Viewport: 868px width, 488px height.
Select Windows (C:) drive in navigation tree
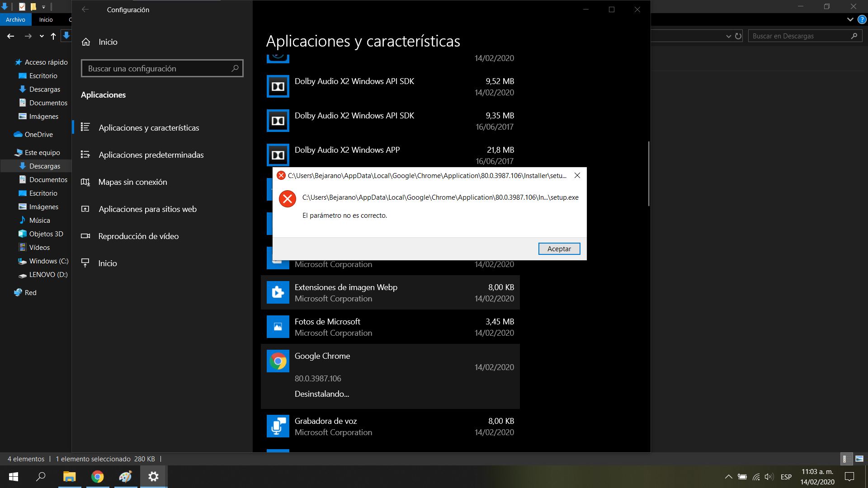(48, 261)
